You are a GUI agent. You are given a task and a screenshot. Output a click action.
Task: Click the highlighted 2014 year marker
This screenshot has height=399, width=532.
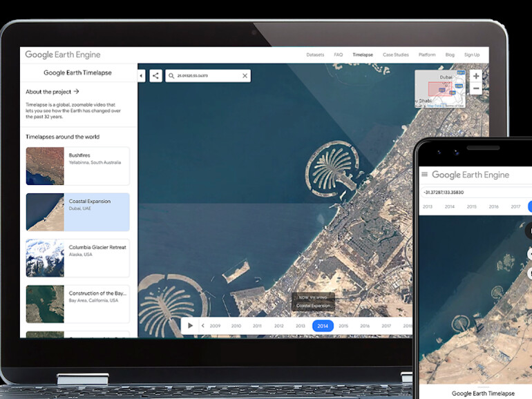tap(323, 326)
